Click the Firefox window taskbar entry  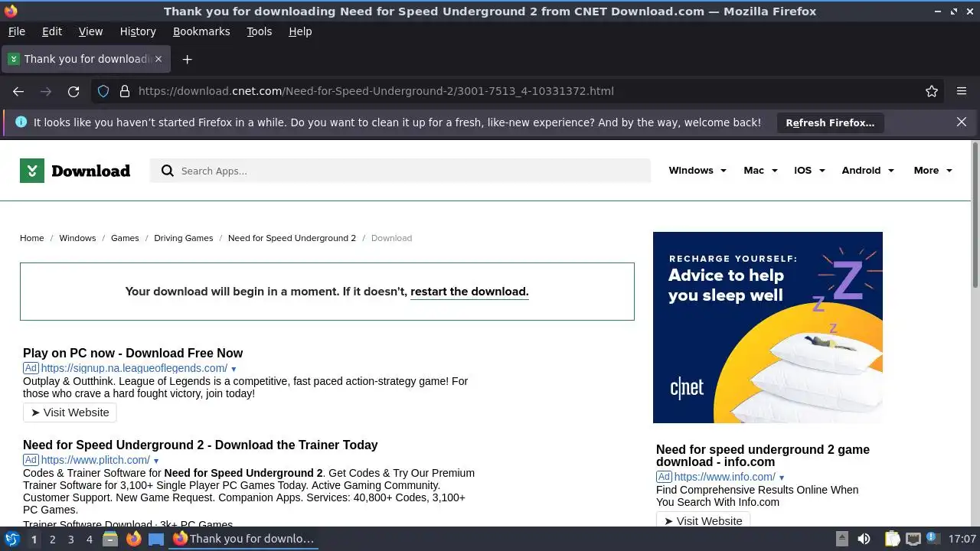(x=245, y=539)
